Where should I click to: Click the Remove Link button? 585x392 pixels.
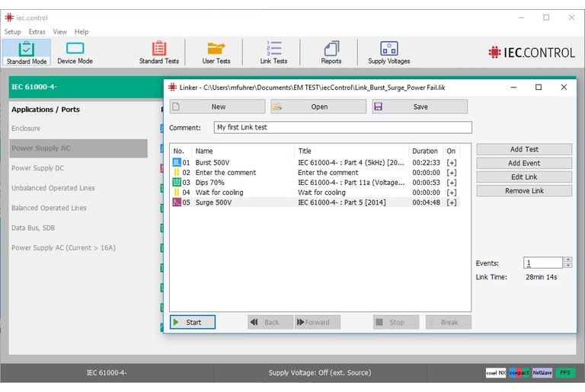tap(524, 190)
